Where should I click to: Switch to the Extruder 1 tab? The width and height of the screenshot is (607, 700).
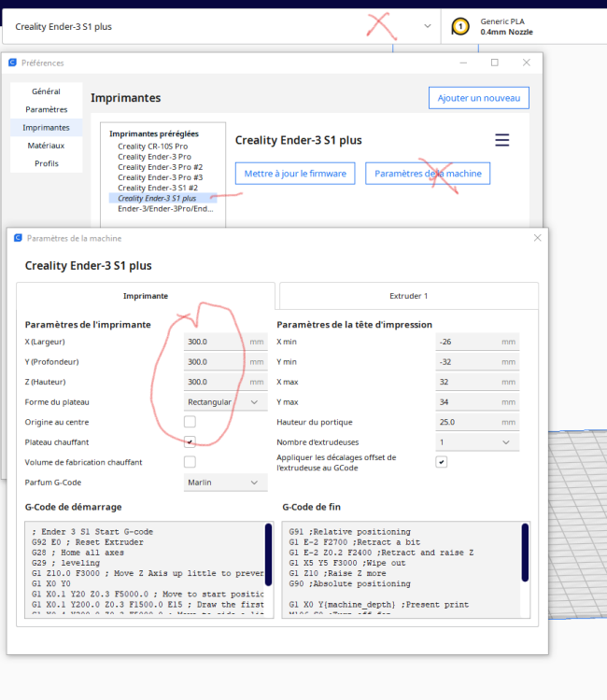[x=409, y=296]
